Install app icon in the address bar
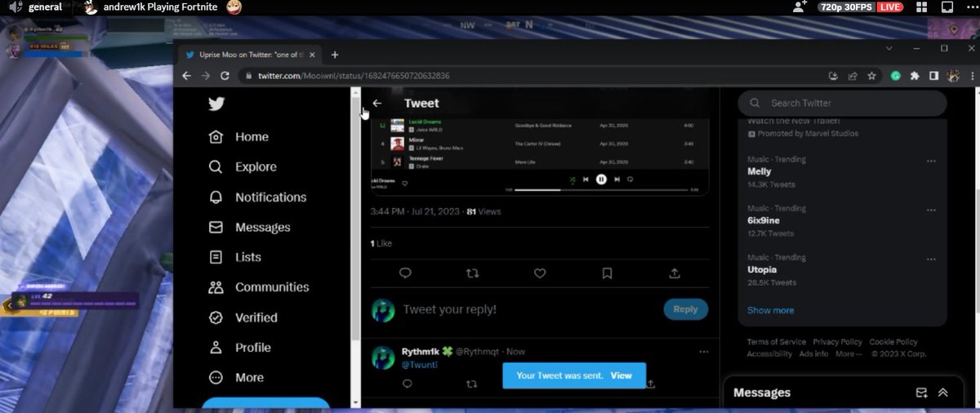This screenshot has width=980, height=413. point(833,76)
